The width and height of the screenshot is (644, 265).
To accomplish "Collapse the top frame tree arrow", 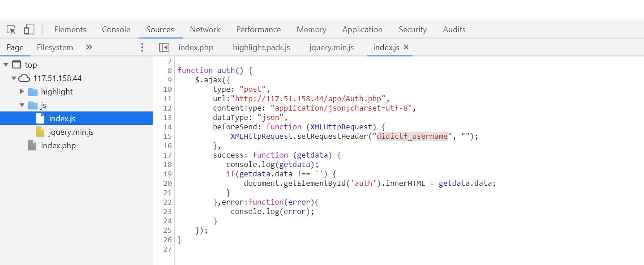I will 6,65.
